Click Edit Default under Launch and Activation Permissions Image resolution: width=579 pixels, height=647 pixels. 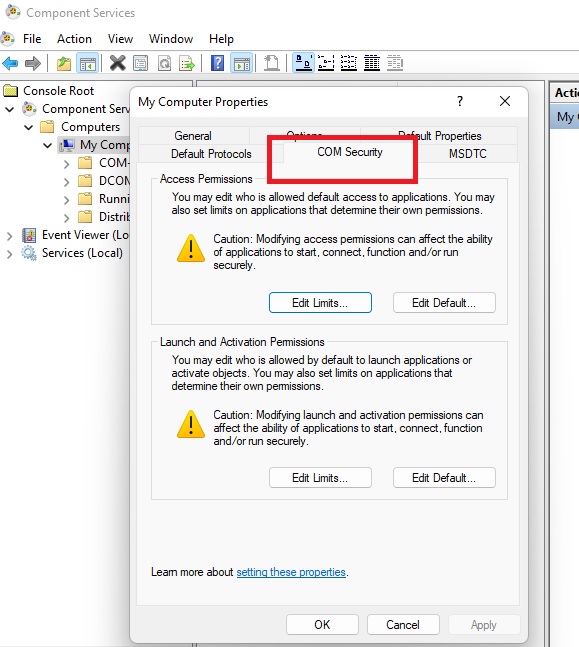pyautogui.click(x=444, y=478)
